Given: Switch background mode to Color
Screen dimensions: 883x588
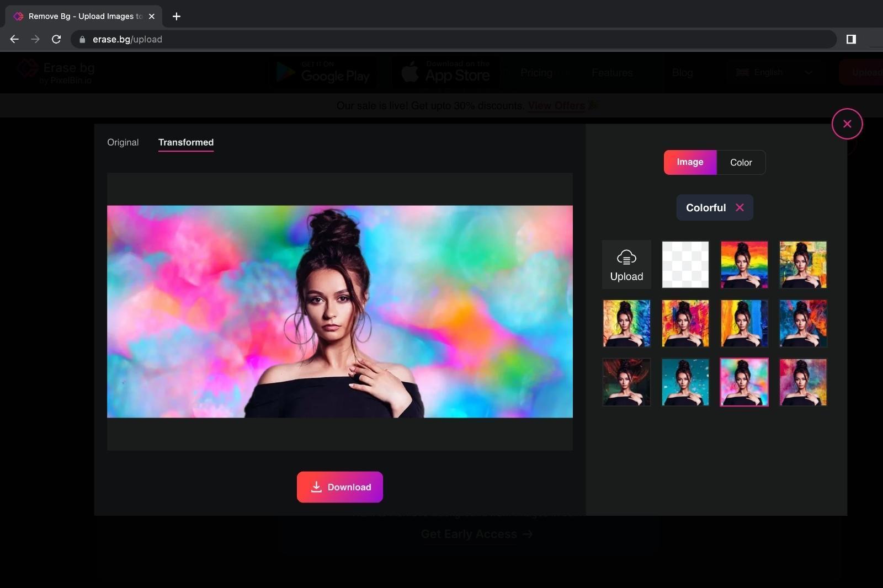Looking at the screenshot, I should click(x=741, y=163).
